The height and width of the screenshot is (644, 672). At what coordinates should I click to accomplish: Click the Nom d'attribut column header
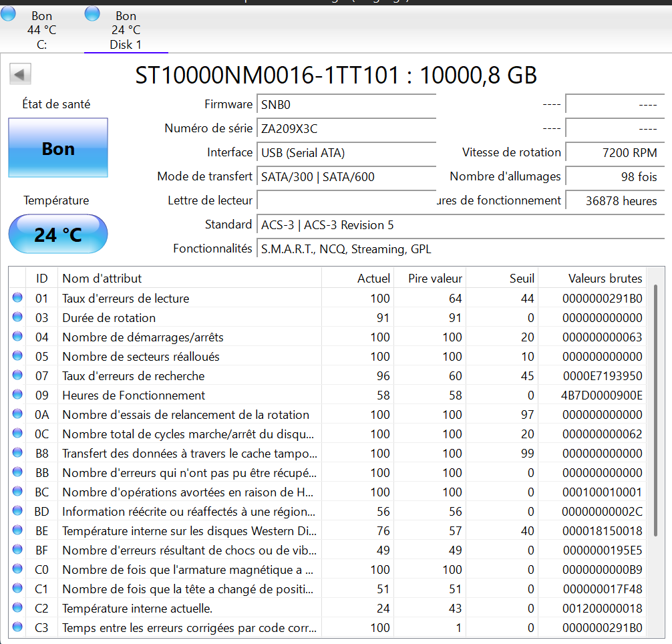coord(190,278)
